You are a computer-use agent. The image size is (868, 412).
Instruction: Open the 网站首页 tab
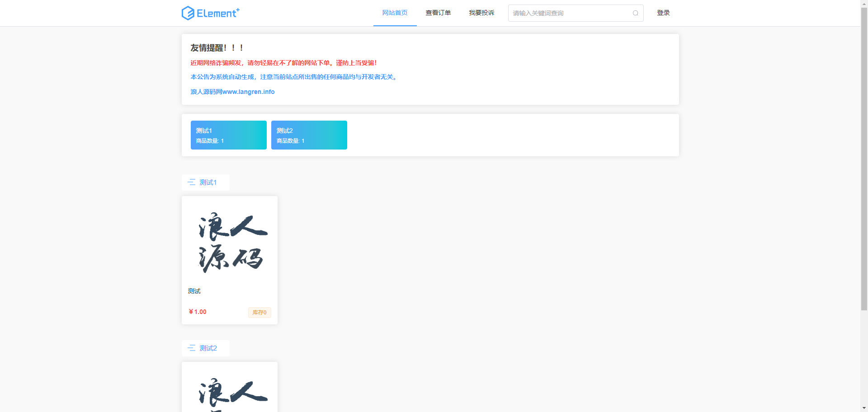click(395, 13)
